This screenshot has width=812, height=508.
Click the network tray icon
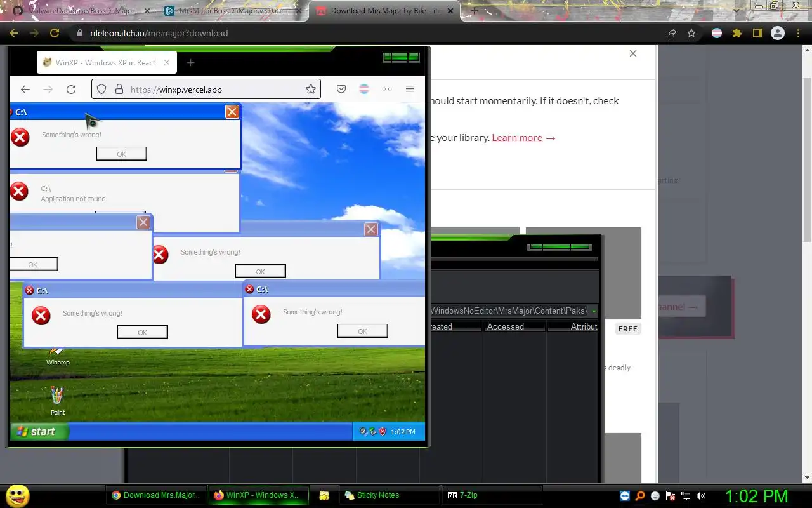(x=686, y=496)
